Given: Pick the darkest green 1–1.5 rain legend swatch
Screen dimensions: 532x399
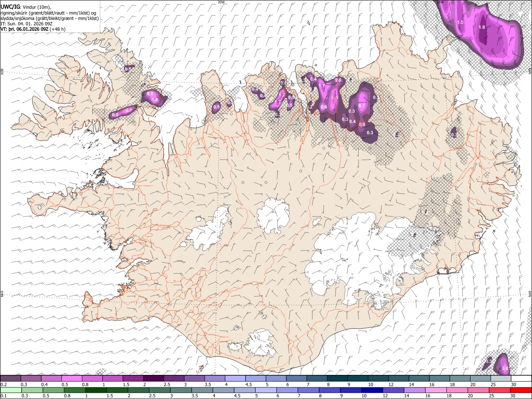Looking at the screenshot, I should tap(96, 390).
